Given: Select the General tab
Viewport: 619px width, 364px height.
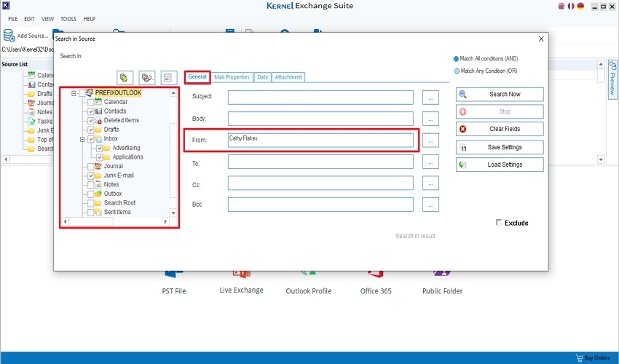Looking at the screenshot, I should point(197,76).
